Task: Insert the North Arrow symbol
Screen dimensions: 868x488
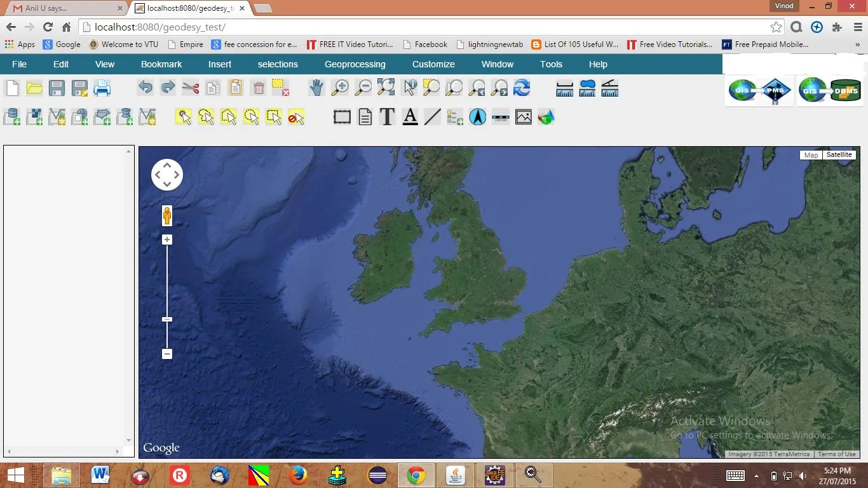Action: [478, 117]
